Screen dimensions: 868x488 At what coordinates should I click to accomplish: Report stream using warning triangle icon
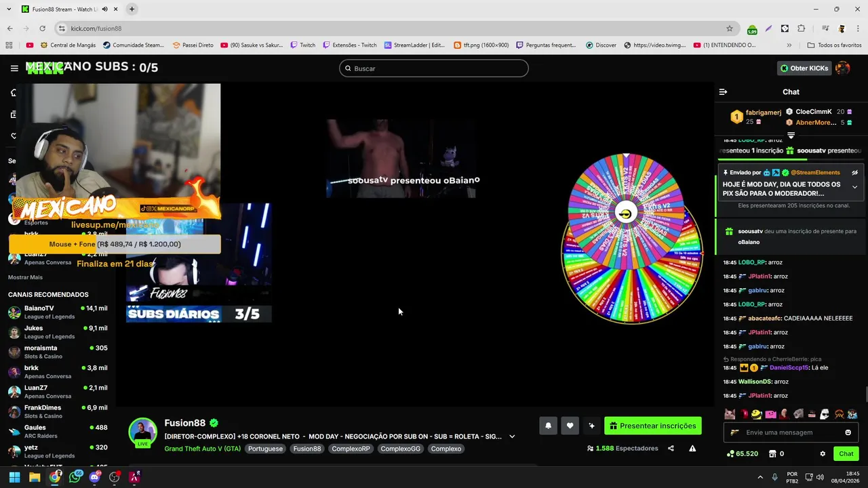[x=692, y=448]
